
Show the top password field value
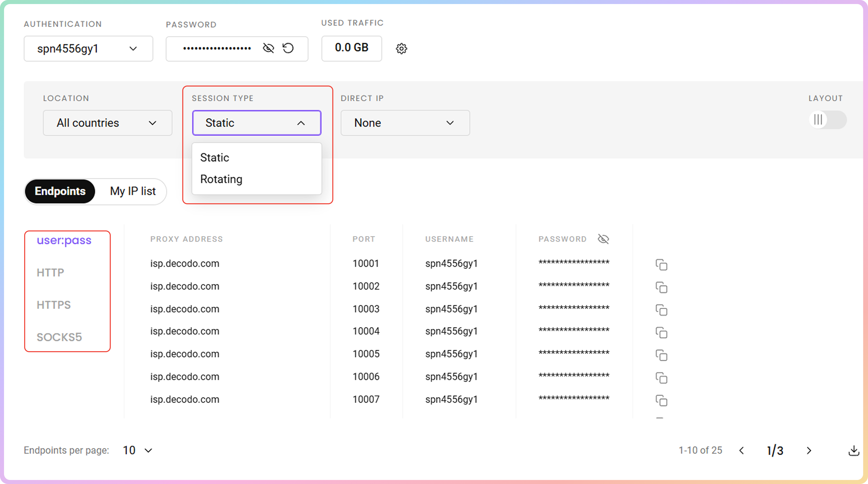click(x=268, y=48)
